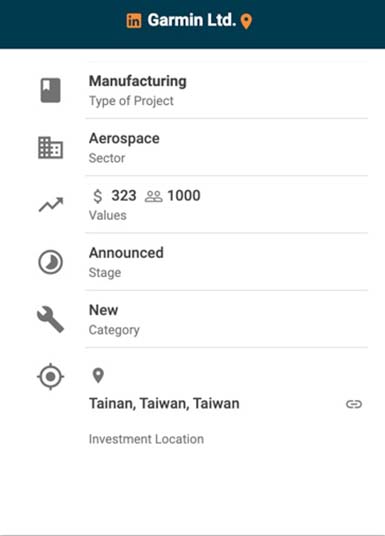This screenshot has height=536, width=385.
Task: Open the Tainan, Taiwan, Taiwan location text
Action: [164, 404]
